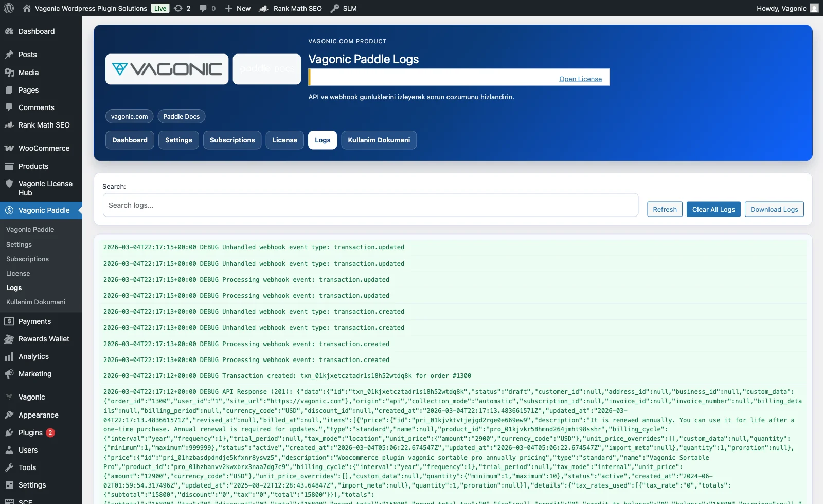
Task: Open the Plugins icon with 2 updates
Action: point(9,433)
